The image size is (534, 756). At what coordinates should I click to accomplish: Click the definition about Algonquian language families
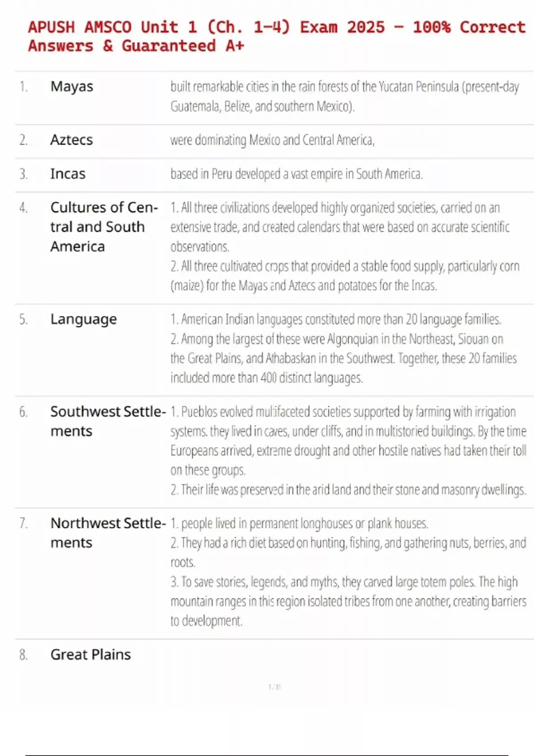click(343, 349)
